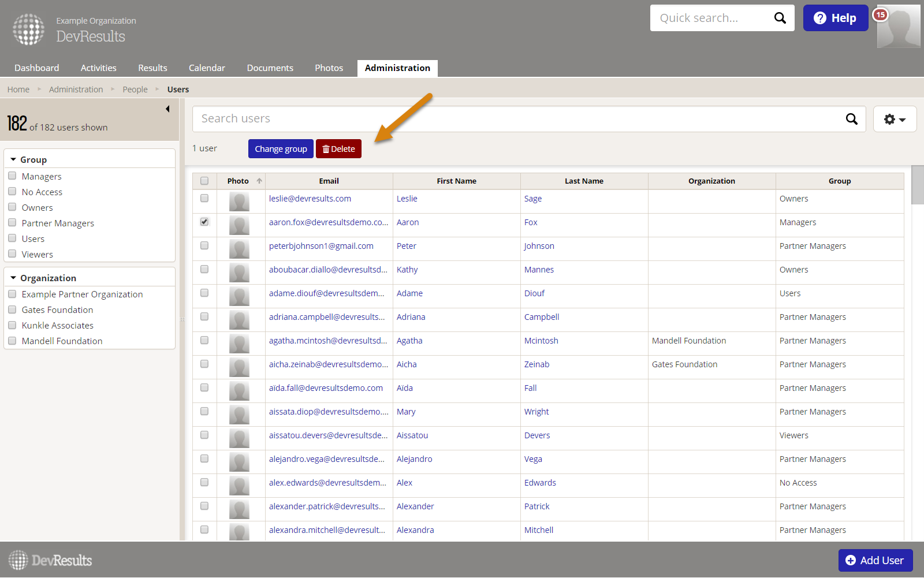This screenshot has width=924, height=578.
Task: Open the Results tab
Action: [x=152, y=68]
